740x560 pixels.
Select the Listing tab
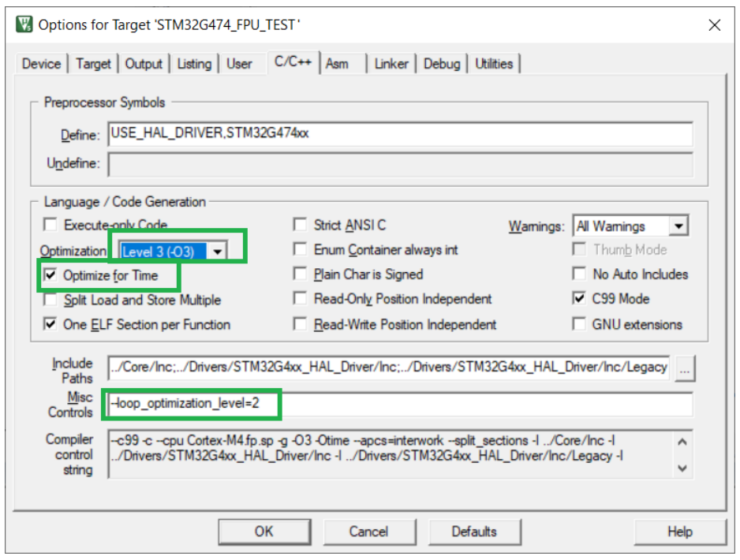pos(194,64)
